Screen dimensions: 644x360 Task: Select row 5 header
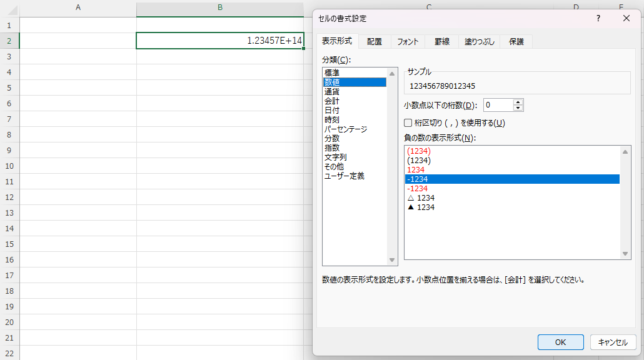9,88
